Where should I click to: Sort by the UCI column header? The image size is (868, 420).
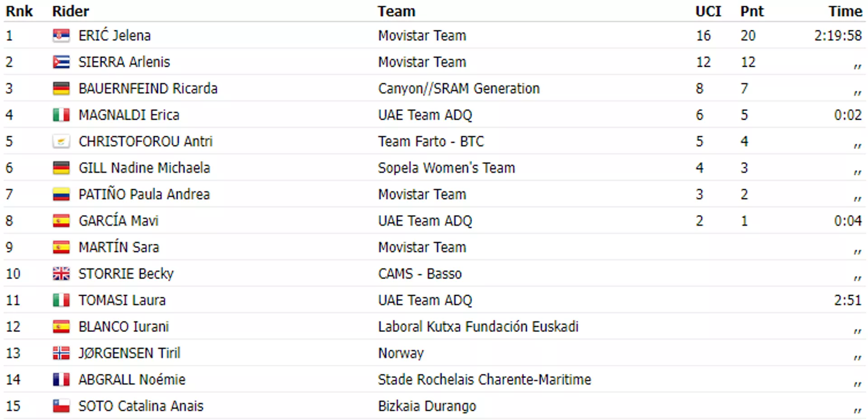[x=708, y=11]
